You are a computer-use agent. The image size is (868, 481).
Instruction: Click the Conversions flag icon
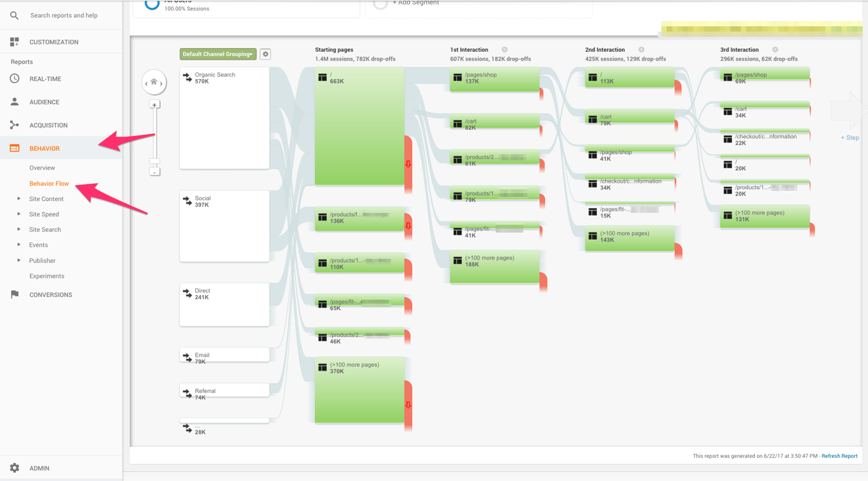coord(13,294)
